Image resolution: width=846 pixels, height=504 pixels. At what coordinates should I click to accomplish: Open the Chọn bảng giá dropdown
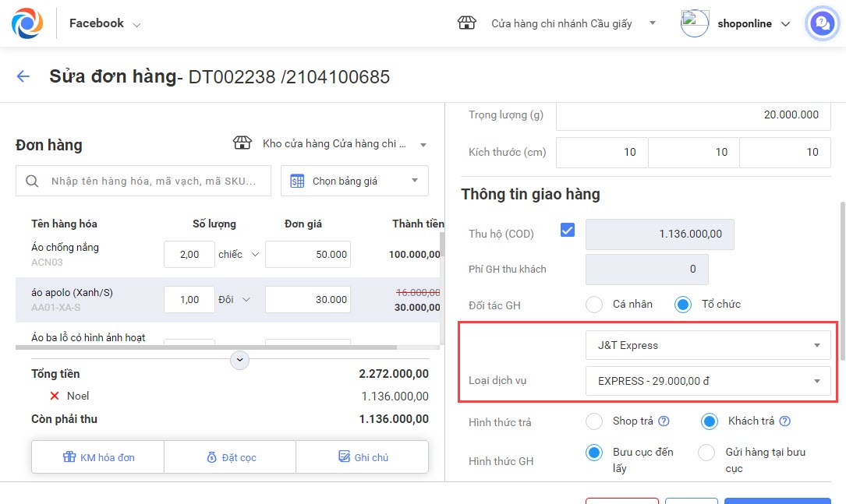[x=354, y=181]
